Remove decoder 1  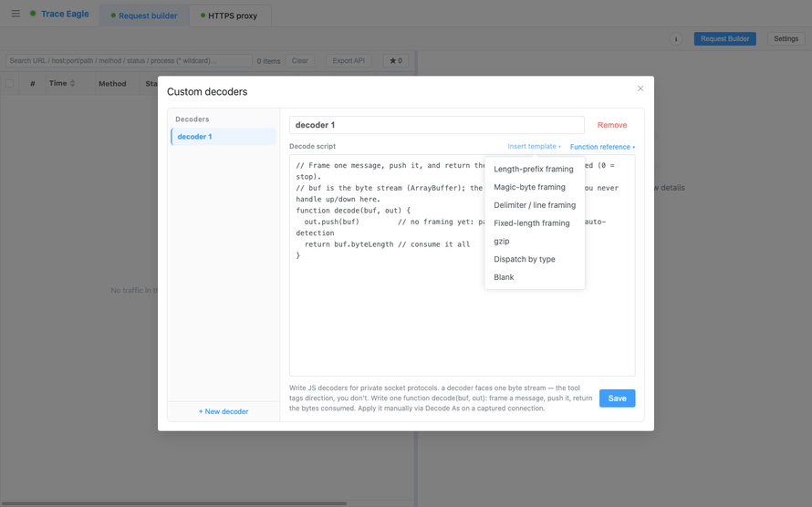[612, 125]
